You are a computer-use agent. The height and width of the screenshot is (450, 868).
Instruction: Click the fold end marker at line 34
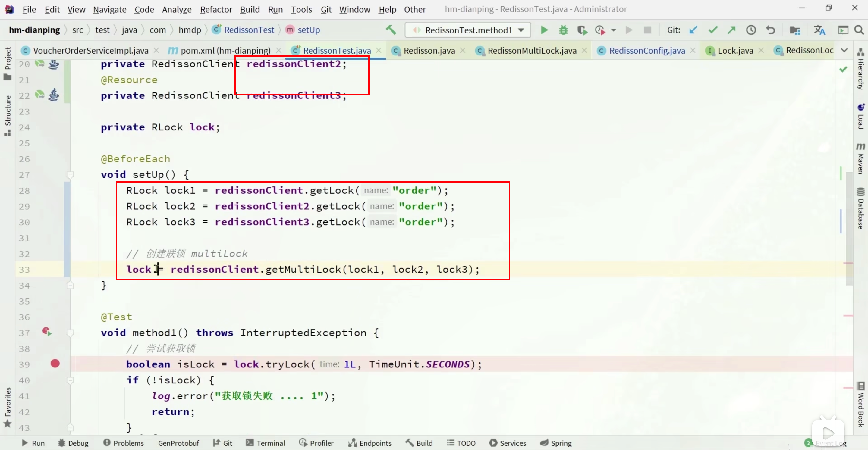[x=70, y=285]
